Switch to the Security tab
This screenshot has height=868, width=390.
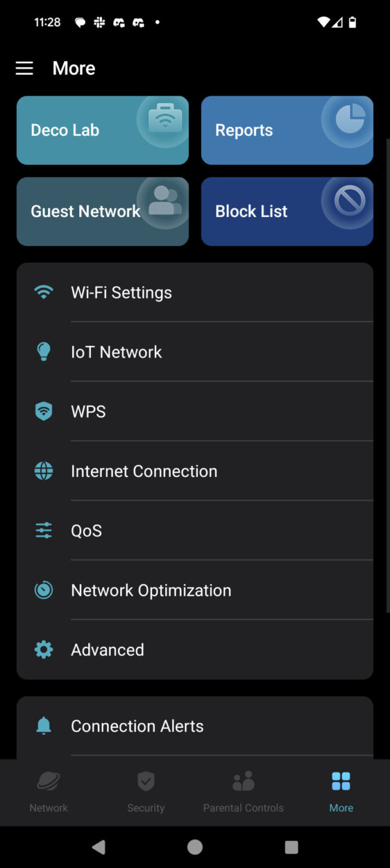[146, 791]
